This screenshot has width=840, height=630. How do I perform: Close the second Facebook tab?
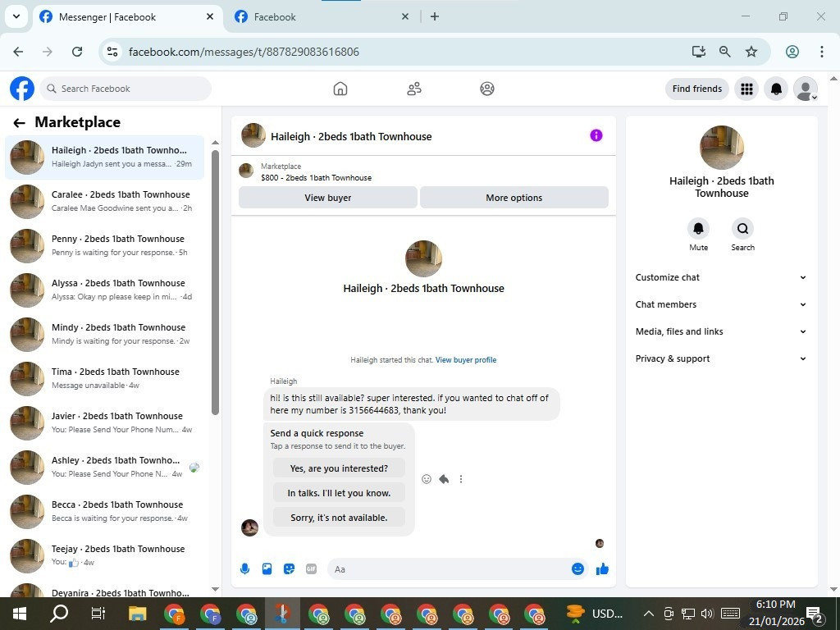[x=405, y=16]
